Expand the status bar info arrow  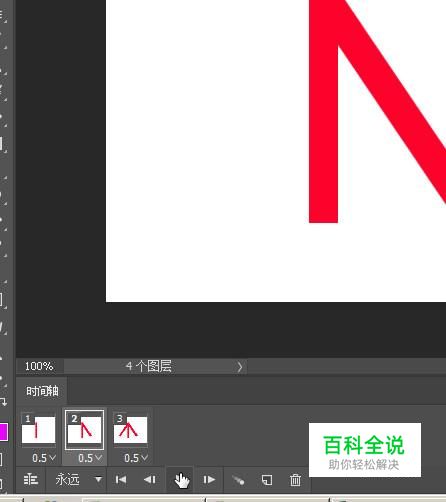240,367
